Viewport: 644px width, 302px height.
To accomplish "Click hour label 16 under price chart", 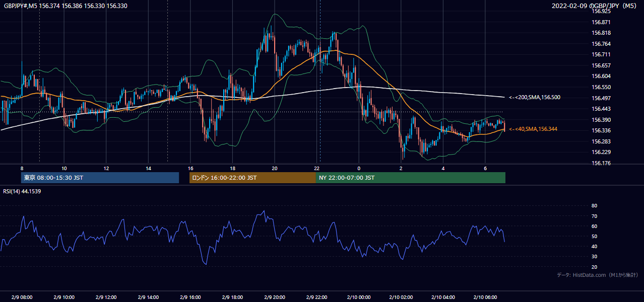I will coord(190,168).
